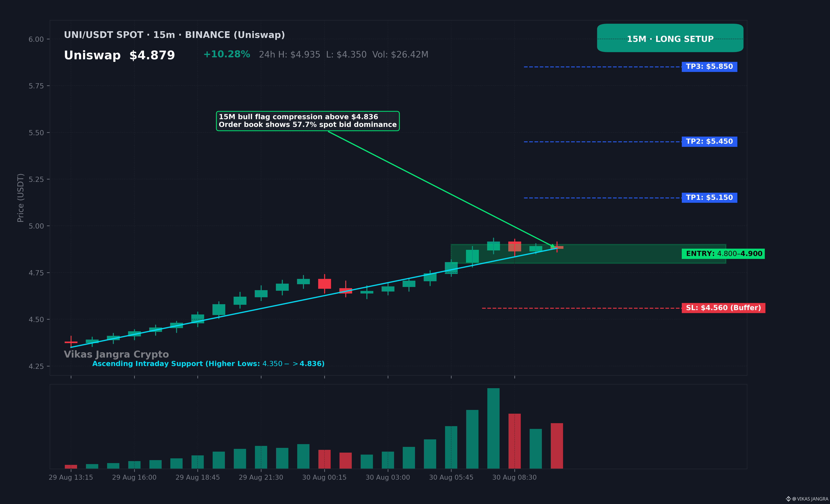Click the 5.00 price axis tick
Viewport: 830px width, 504px height.
(36, 226)
